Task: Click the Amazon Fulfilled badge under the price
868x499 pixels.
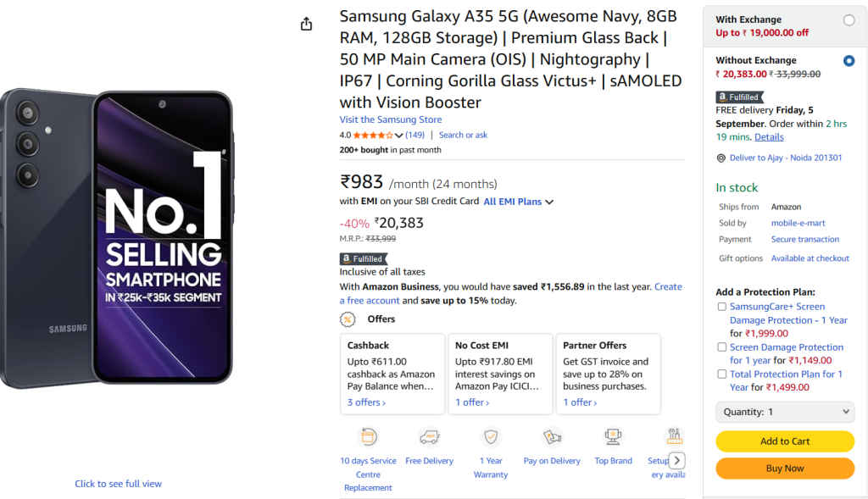Action: click(363, 258)
